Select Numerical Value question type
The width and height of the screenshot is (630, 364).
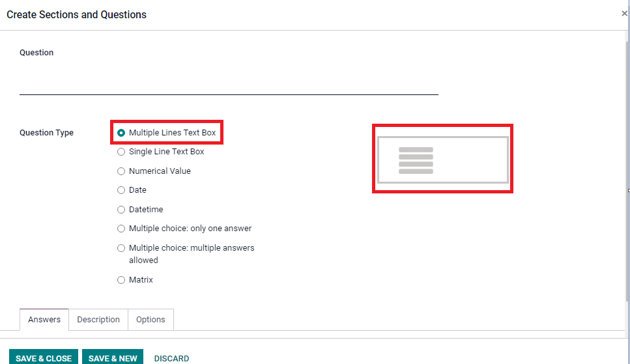pos(121,171)
